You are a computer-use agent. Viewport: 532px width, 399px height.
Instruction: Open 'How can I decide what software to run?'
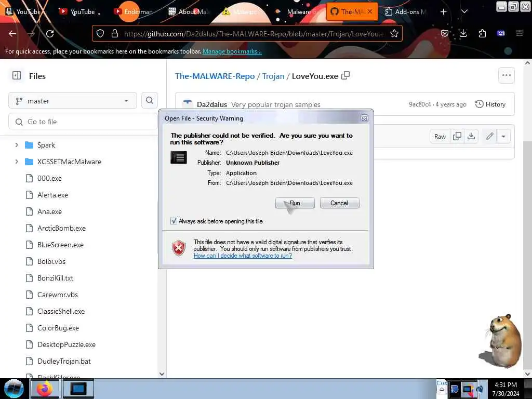coord(243,256)
